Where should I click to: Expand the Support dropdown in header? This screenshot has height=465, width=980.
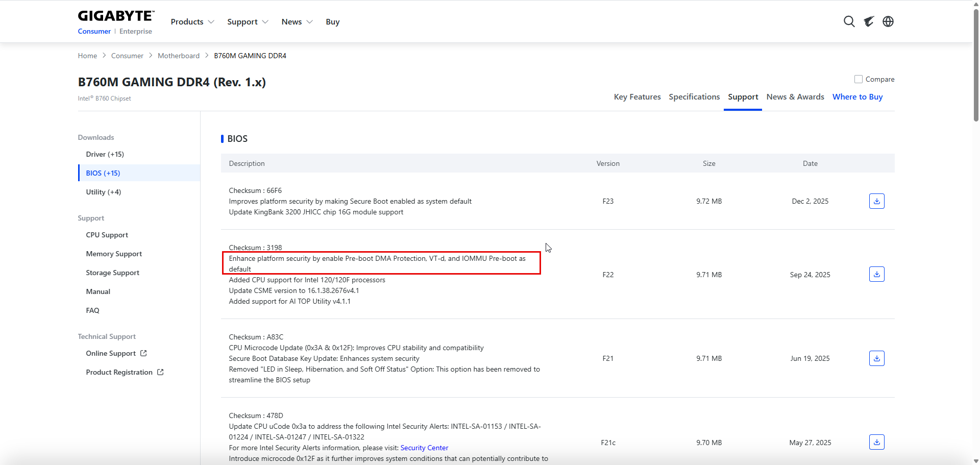coord(248,22)
